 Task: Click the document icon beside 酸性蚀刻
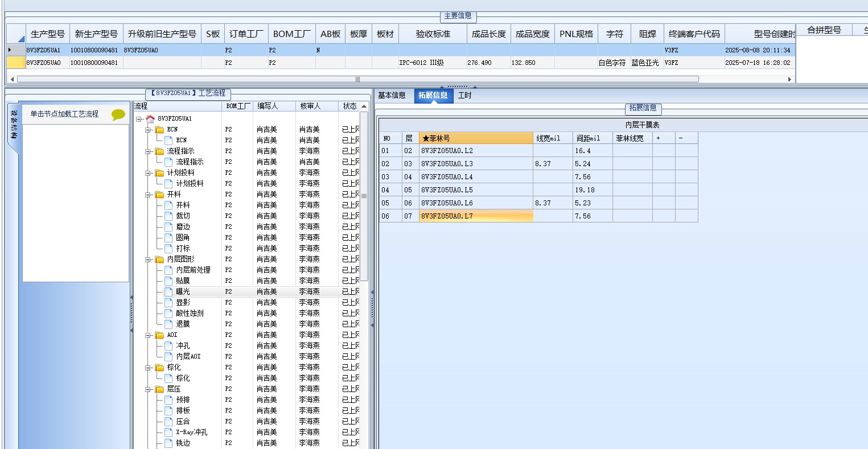point(168,313)
